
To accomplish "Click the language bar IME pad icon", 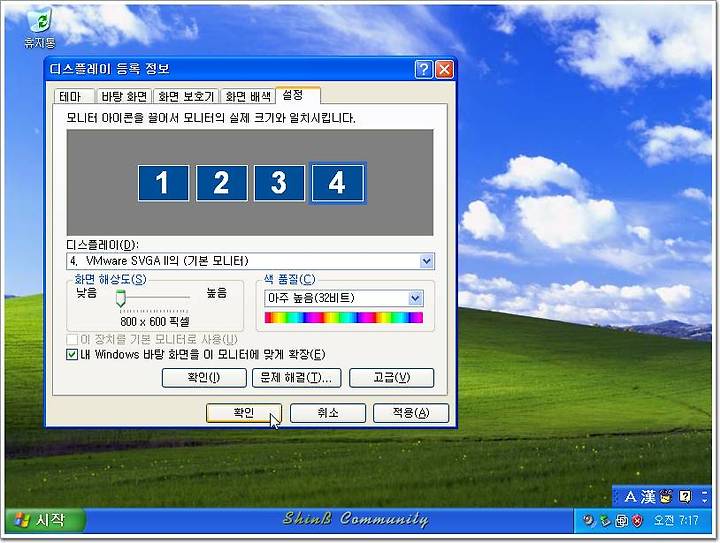I will 666,497.
